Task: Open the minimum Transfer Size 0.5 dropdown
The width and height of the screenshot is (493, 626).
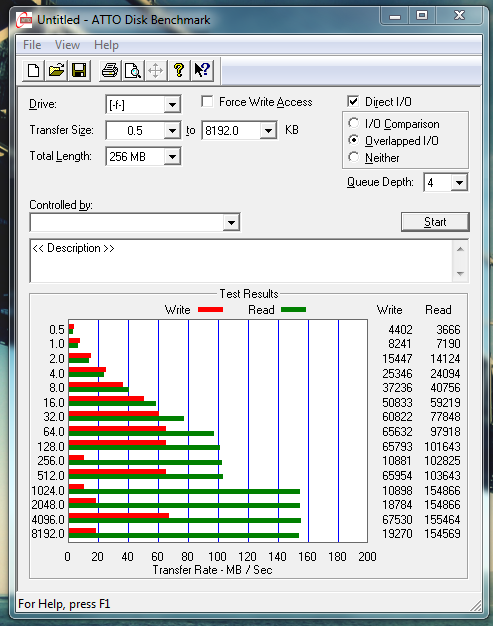Action: [x=172, y=131]
